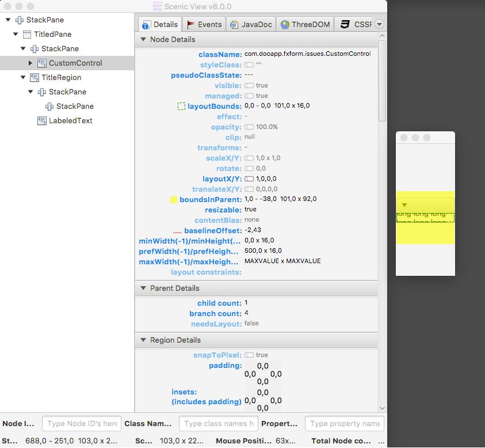
Task: Click the dashed layoutBounds indicator icon
Action: pyautogui.click(x=181, y=107)
